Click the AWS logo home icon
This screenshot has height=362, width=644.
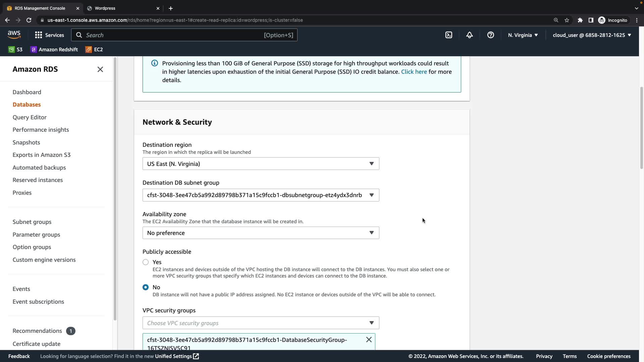click(14, 35)
